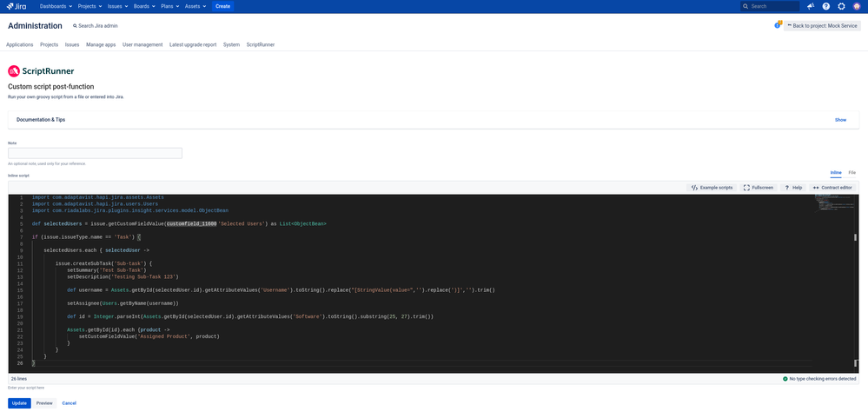This screenshot has width=868, height=412.
Task: Click the Update button
Action: click(x=19, y=403)
